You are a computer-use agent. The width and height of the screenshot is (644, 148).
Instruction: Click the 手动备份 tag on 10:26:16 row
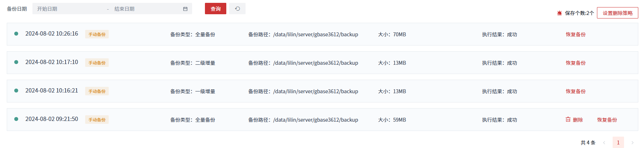click(97, 35)
